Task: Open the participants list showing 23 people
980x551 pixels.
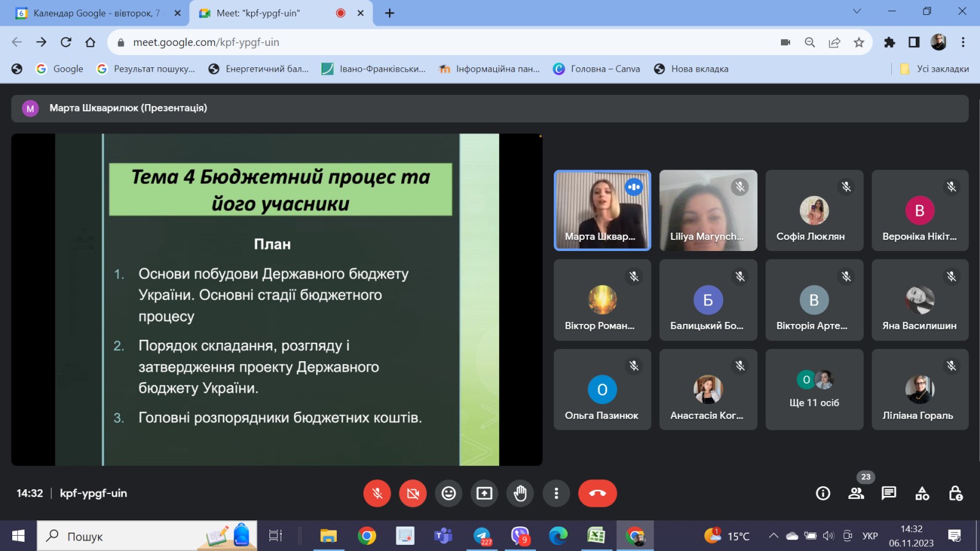Action: [856, 493]
